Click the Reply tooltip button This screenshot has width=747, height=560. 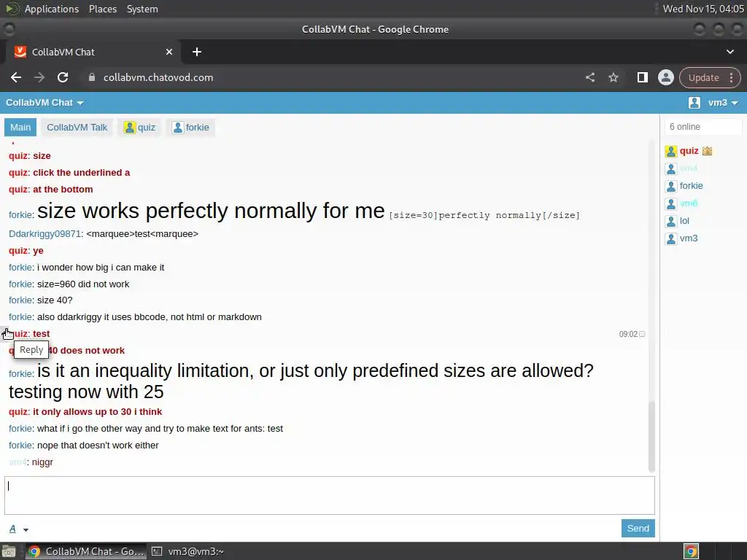pyautogui.click(x=31, y=349)
